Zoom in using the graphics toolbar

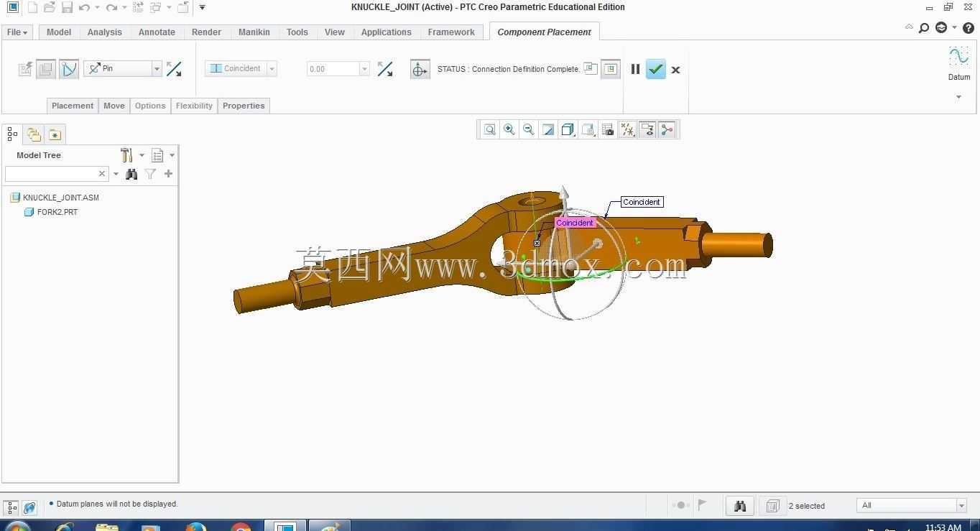pyautogui.click(x=509, y=129)
